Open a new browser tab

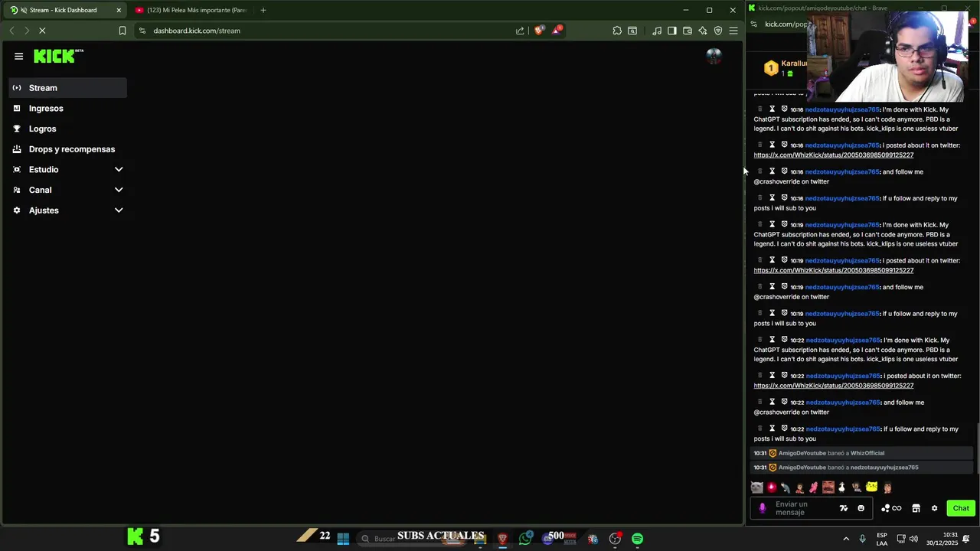click(263, 10)
